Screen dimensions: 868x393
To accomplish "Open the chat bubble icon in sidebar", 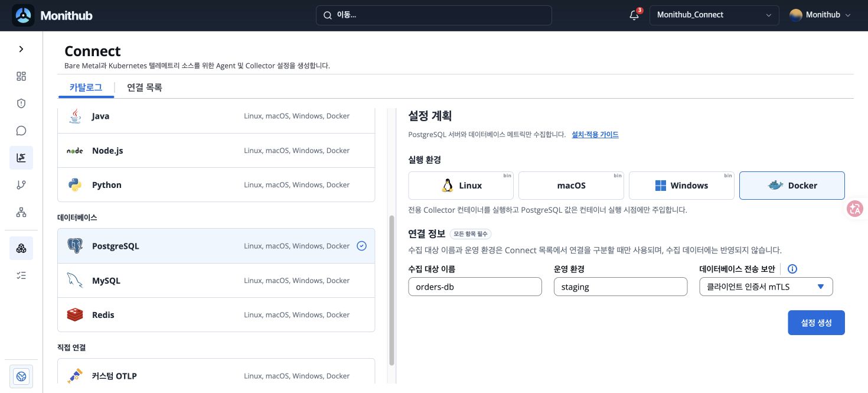I will pyautogui.click(x=21, y=131).
